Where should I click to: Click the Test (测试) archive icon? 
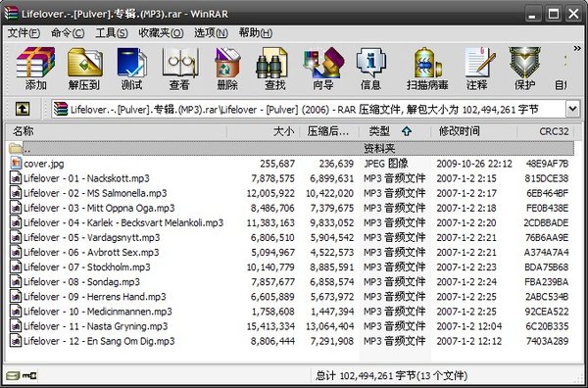(131, 69)
